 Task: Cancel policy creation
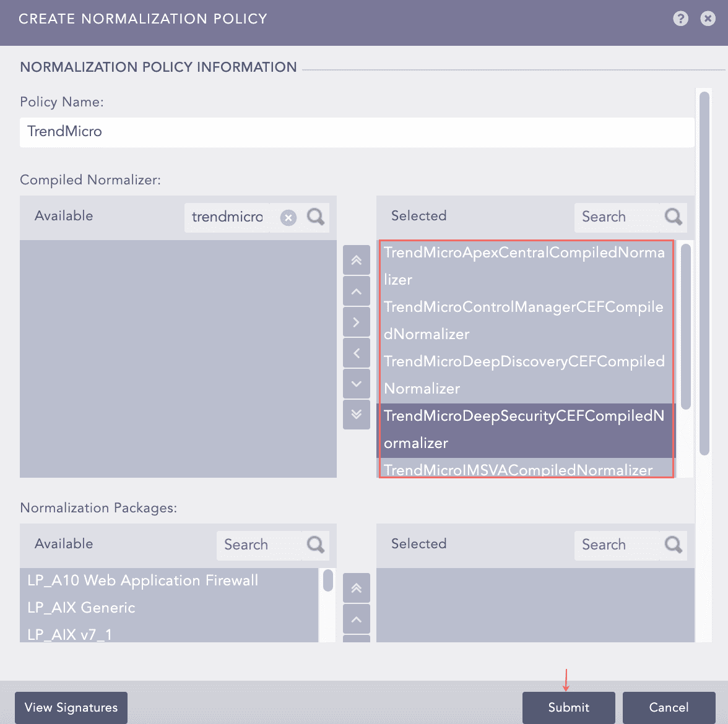669,707
